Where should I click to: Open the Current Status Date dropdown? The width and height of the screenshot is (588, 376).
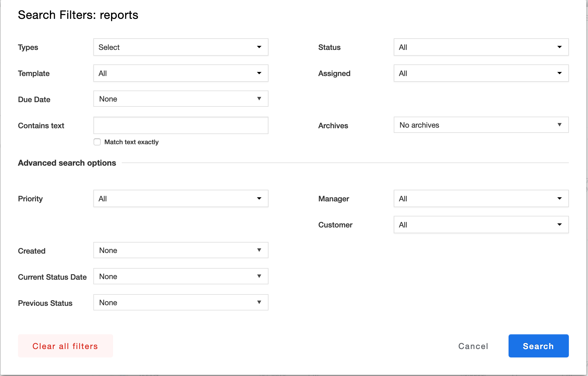click(x=180, y=276)
